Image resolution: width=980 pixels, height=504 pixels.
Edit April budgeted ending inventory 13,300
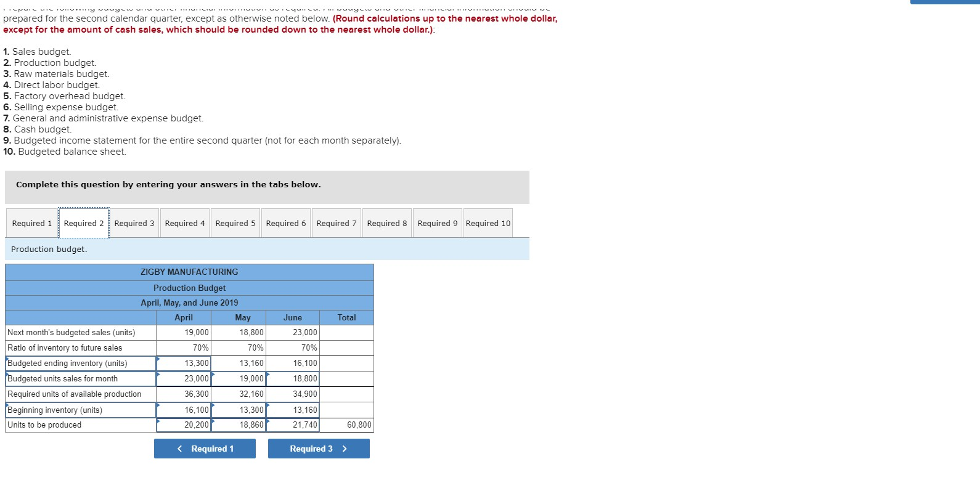pos(184,364)
